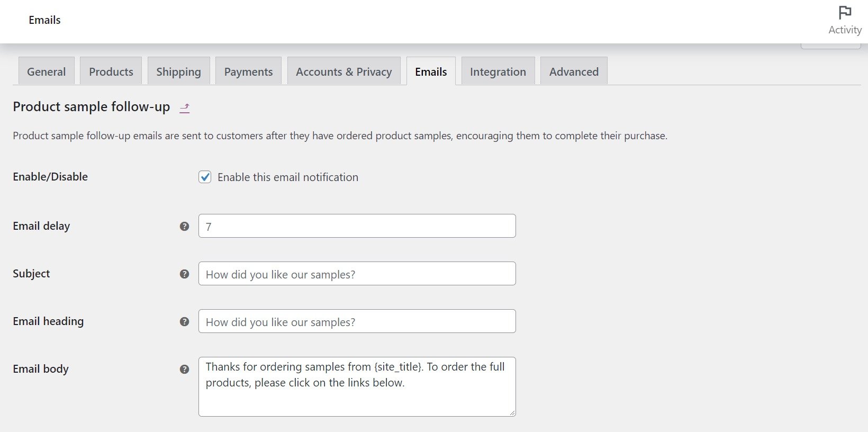Click the arrow icon beside Product sample follow-up
The image size is (868, 432).
point(185,107)
